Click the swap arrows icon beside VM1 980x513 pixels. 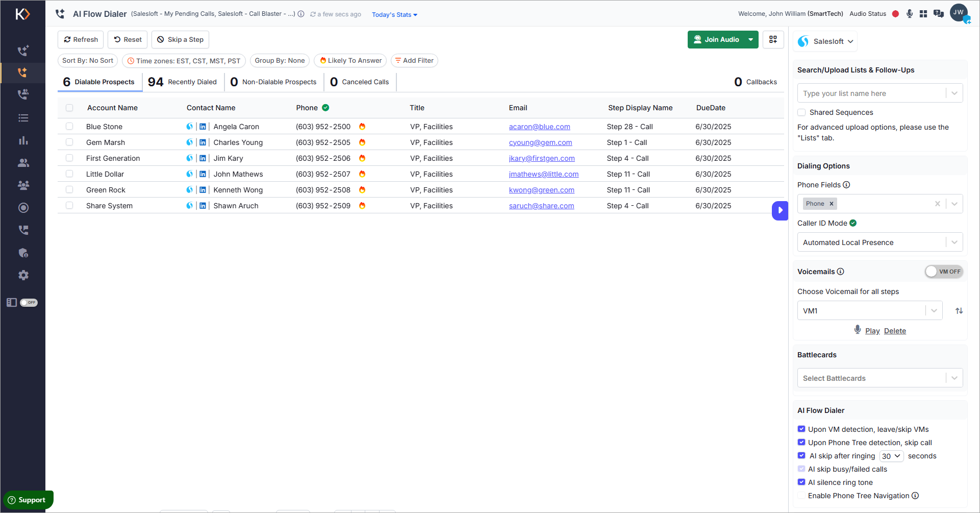click(959, 310)
